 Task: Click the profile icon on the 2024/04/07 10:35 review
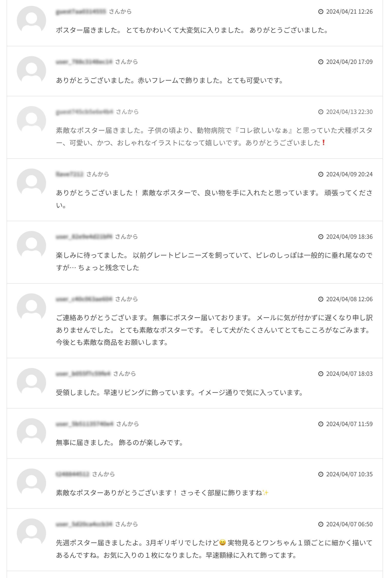(31, 483)
